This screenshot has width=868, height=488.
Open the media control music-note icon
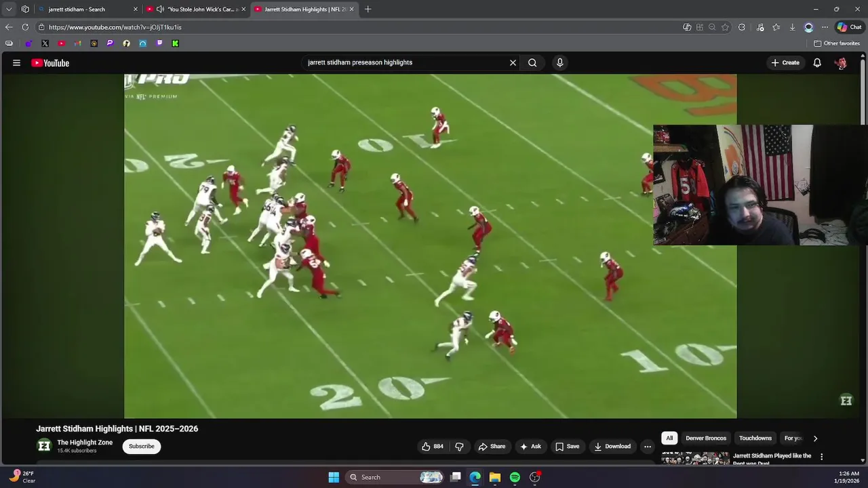(759, 27)
